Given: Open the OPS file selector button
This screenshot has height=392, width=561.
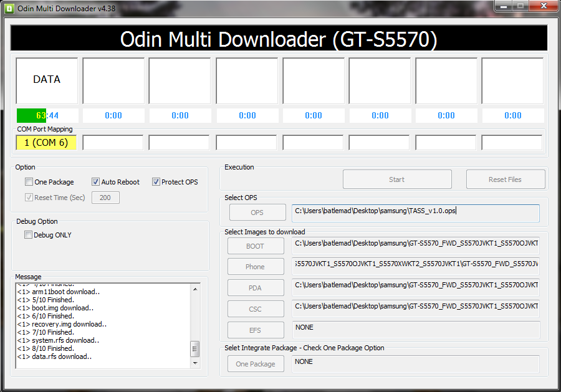Looking at the screenshot, I should (257, 213).
